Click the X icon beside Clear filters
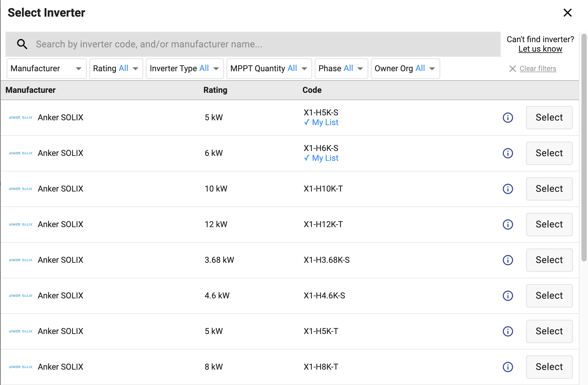This screenshot has height=385, width=588. point(513,69)
